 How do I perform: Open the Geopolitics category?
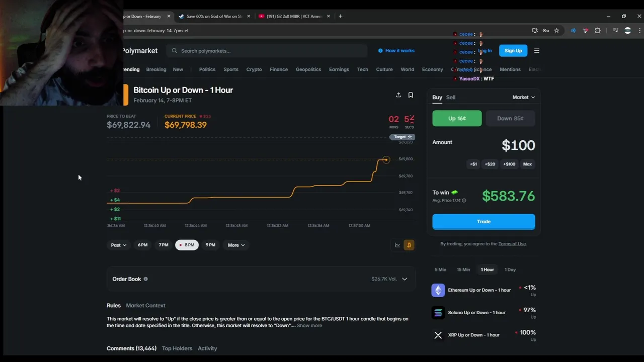308,69
